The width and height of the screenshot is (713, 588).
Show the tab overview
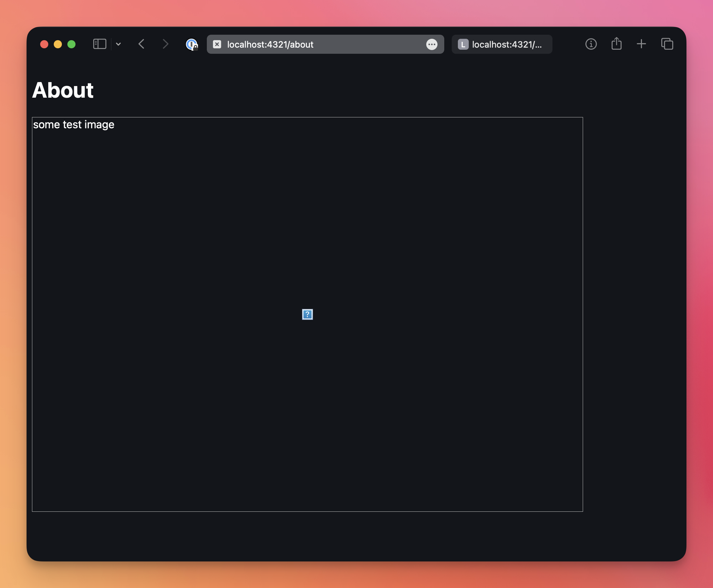point(667,44)
